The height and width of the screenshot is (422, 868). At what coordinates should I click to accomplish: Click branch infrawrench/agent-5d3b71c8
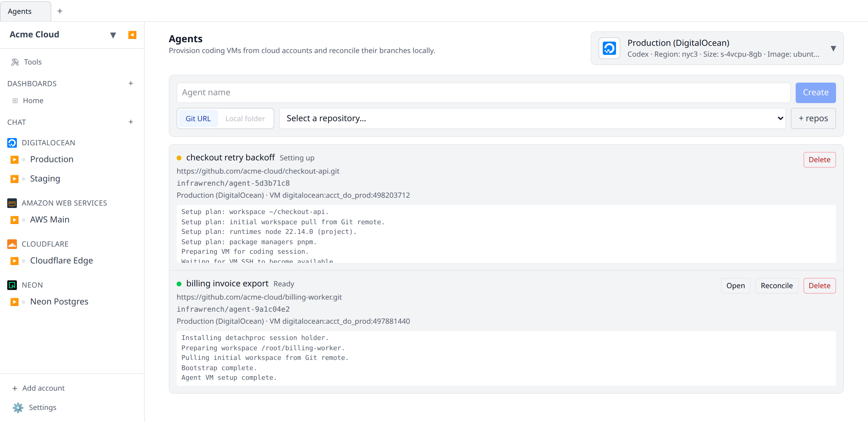233,183
